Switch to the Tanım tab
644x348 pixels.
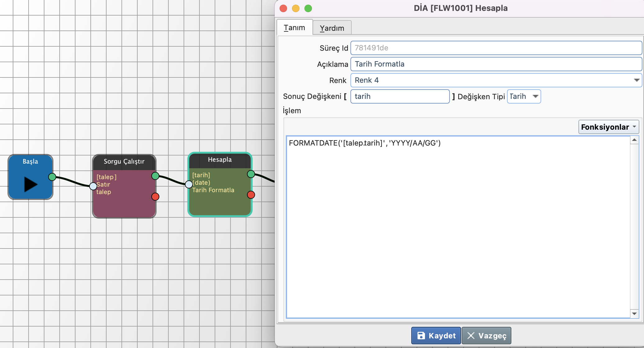pos(294,28)
